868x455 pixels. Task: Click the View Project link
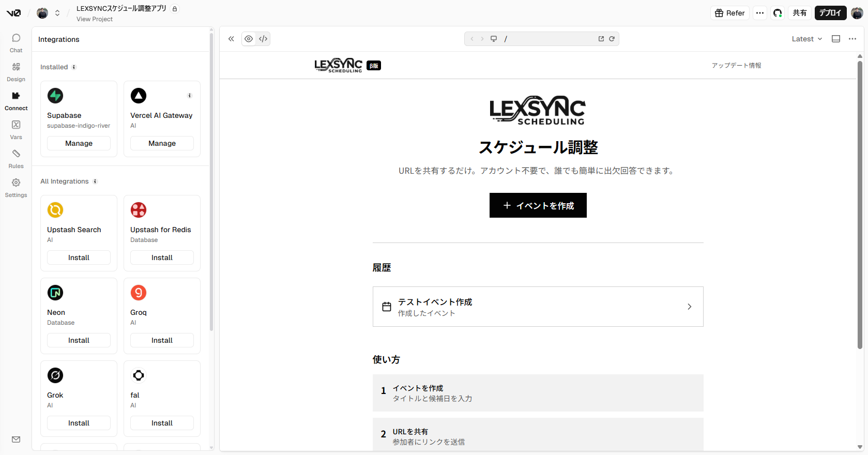click(x=95, y=19)
